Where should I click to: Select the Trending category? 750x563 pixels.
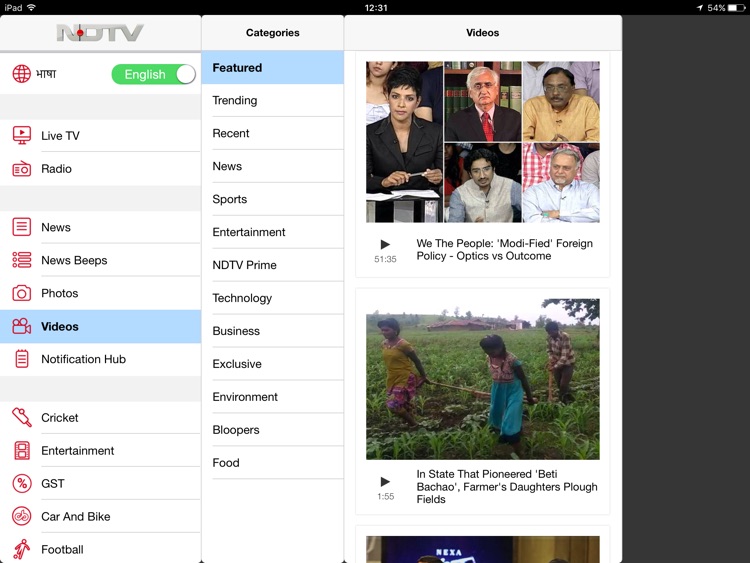tap(273, 100)
